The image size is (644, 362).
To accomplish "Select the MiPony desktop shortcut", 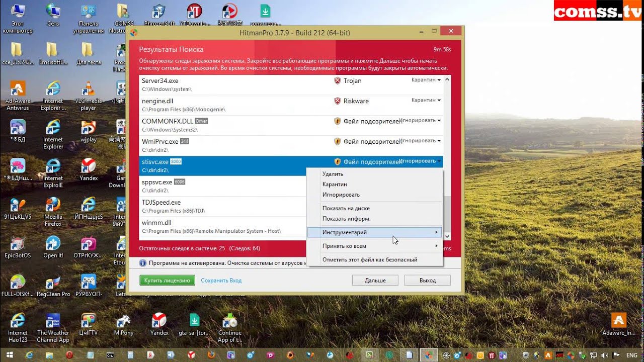I will [x=124, y=324].
